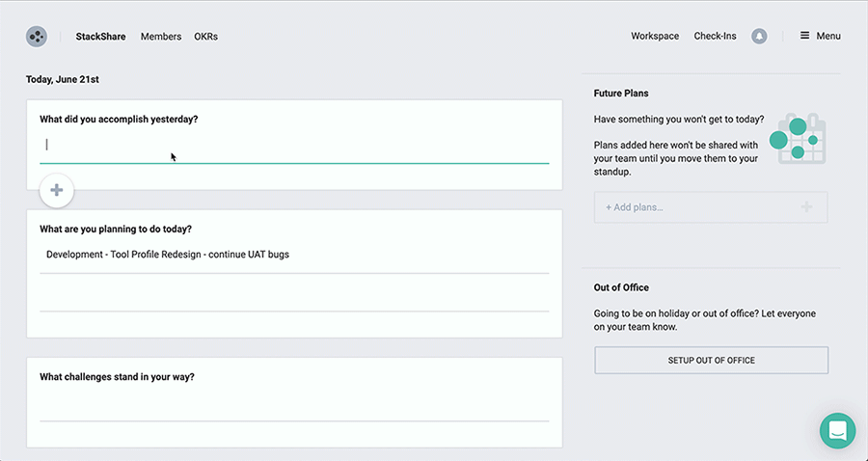This screenshot has width=868, height=461.
Task: Click the round plus button under yesterday's entry
Action: pos(57,191)
